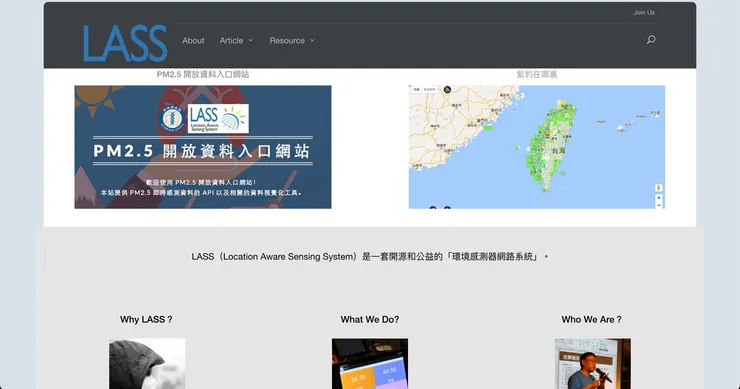
Task: Open the 紫豹在哪裏 title link
Action: (537, 74)
